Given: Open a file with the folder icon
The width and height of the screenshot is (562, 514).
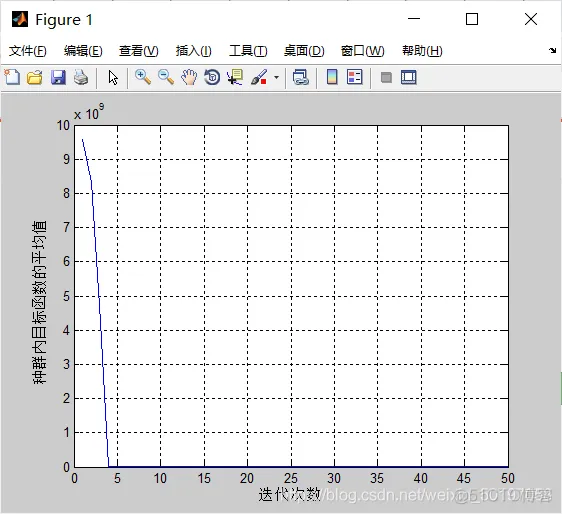Looking at the screenshot, I should coord(35,77).
